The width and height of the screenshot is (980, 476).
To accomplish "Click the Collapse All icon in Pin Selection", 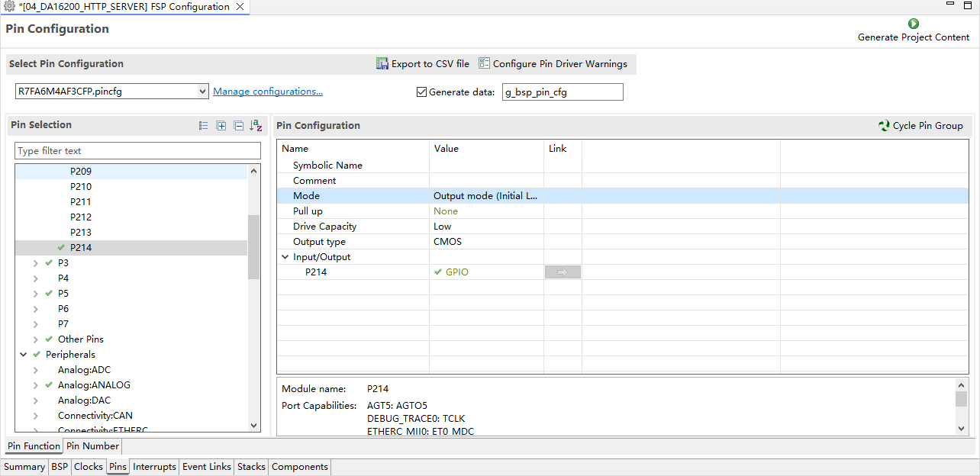I will coord(239,126).
